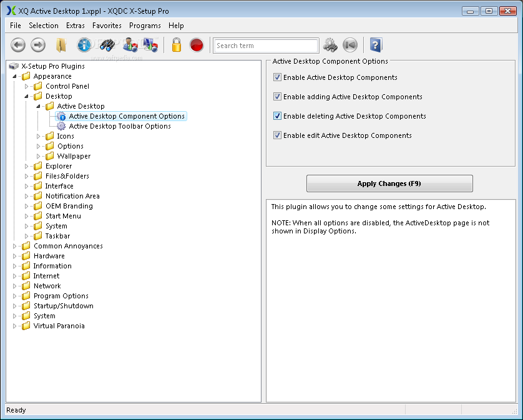Click the OEM Branding folder icon

[38, 206]
